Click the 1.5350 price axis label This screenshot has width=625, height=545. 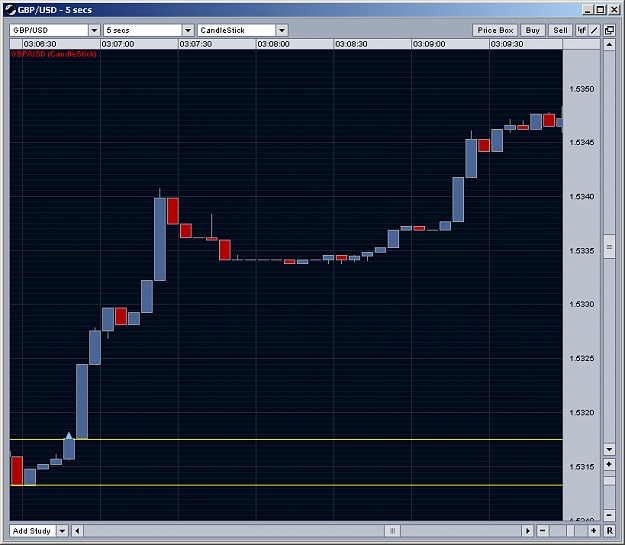pyautogui.click(x=582, y=89)
